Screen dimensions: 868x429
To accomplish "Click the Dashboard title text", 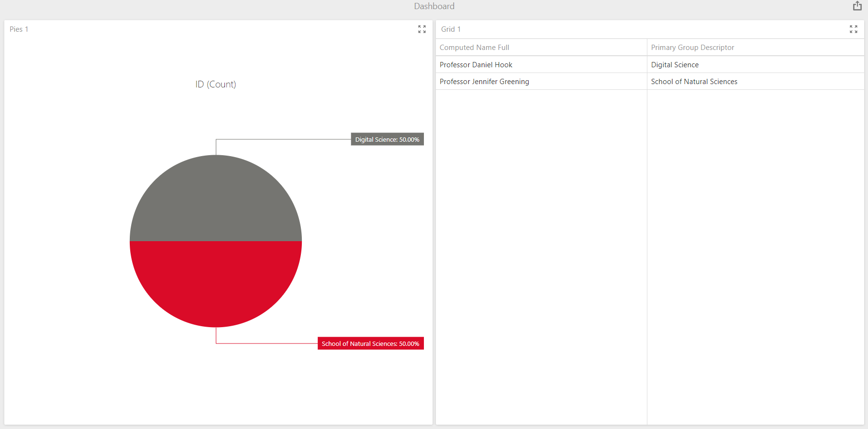I will pos(434,6).
